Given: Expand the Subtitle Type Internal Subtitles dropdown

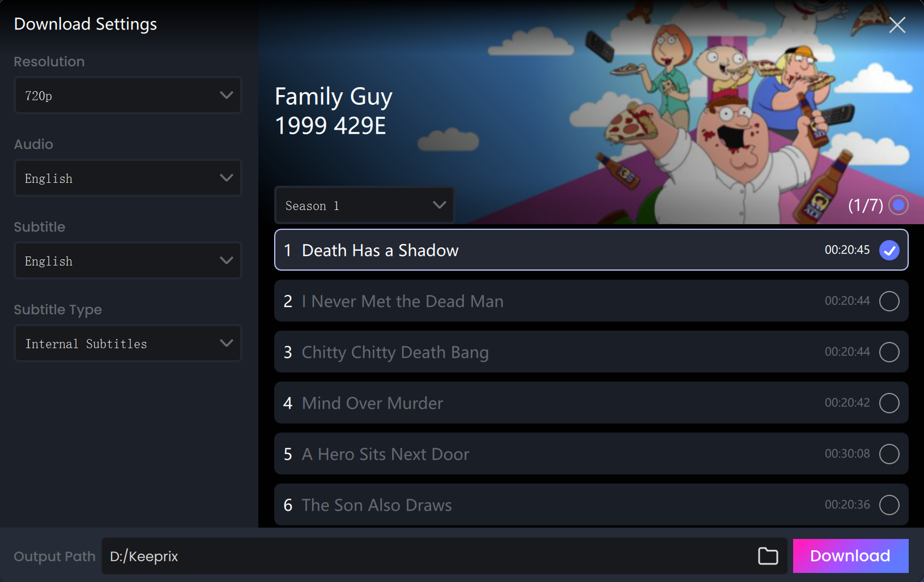Looking at the screenshot, I should coord(128,343).
